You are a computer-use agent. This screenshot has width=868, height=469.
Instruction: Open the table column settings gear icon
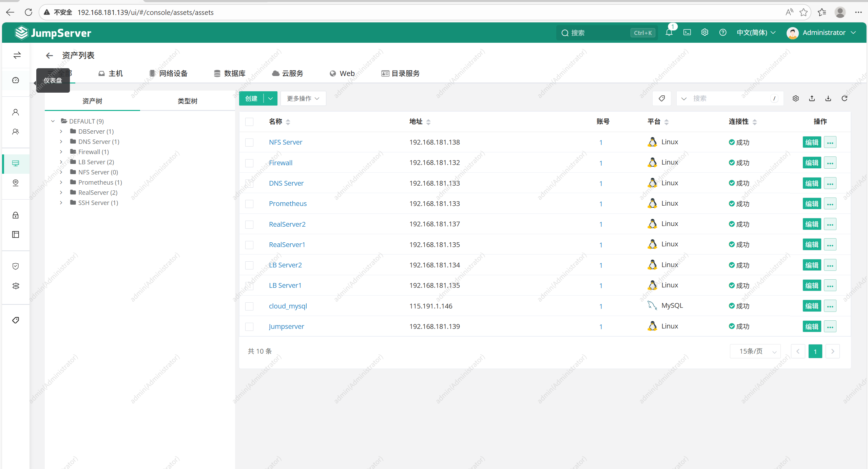[x=795, y=98]
